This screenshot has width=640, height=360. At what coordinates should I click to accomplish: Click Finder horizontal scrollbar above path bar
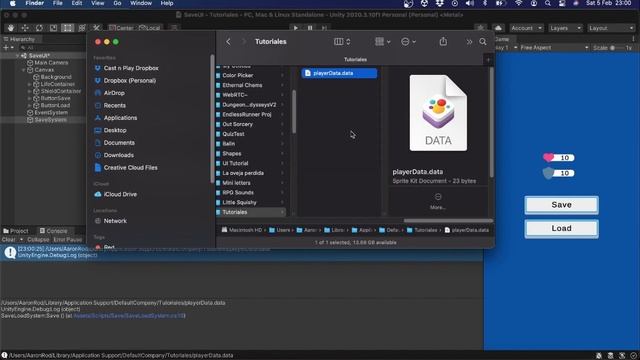(448, 221)
